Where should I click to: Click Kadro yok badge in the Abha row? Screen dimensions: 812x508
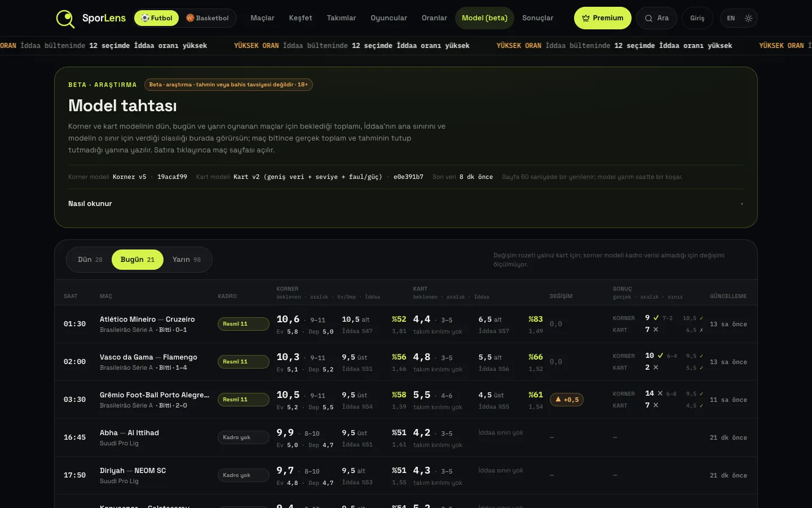[x=243, y=437]
